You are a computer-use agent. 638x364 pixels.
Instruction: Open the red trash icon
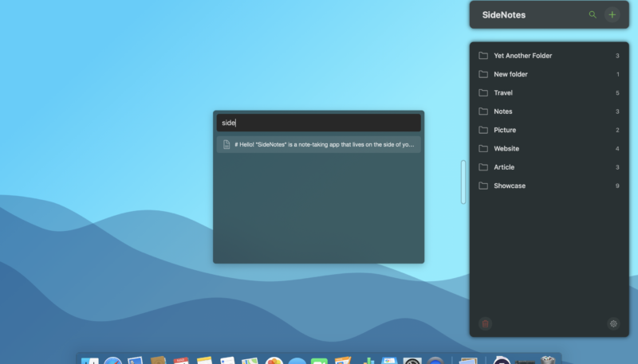tap(485, 323)
